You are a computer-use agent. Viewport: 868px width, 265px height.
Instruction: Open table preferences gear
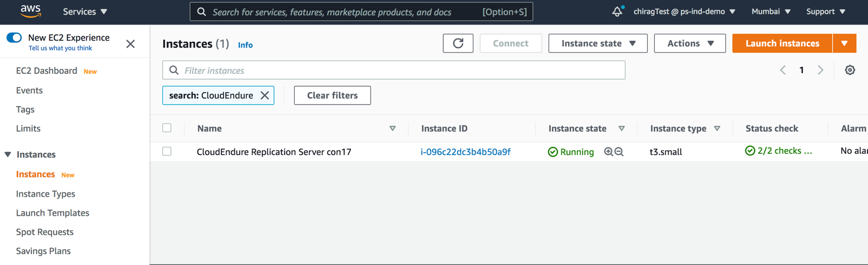click(850, 70)
